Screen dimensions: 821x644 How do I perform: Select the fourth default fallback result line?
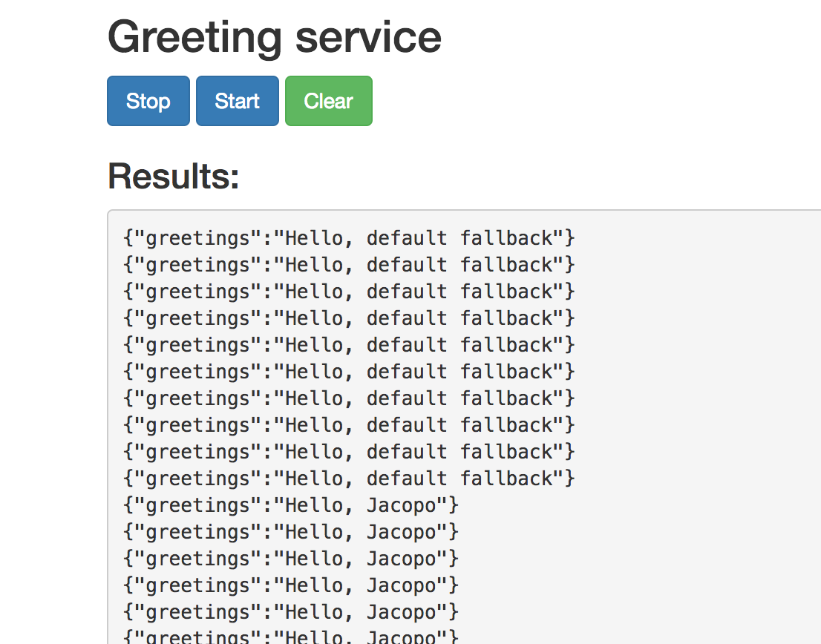(349, 318)
